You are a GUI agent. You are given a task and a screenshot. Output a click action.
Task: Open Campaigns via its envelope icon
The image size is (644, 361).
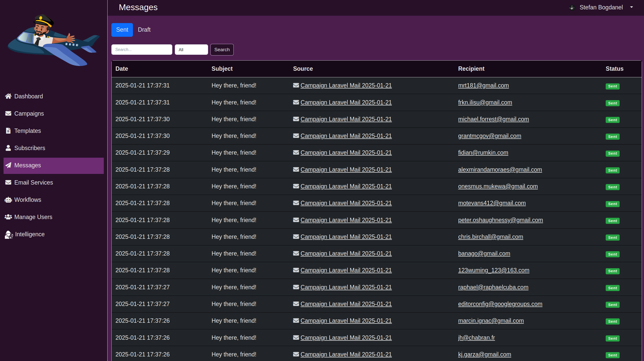(x=8, y=113)
